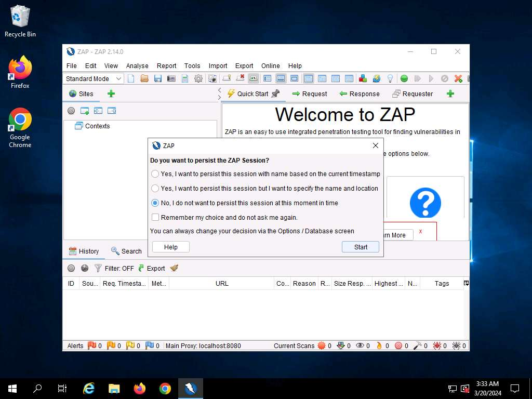Switch to the Requester tab

[x=413, y=94]
